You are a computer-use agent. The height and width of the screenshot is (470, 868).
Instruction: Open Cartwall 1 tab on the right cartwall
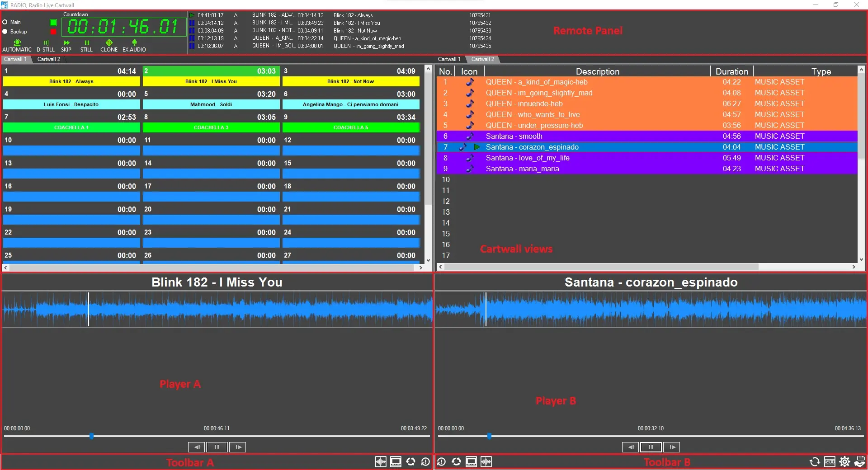(449, 59)
